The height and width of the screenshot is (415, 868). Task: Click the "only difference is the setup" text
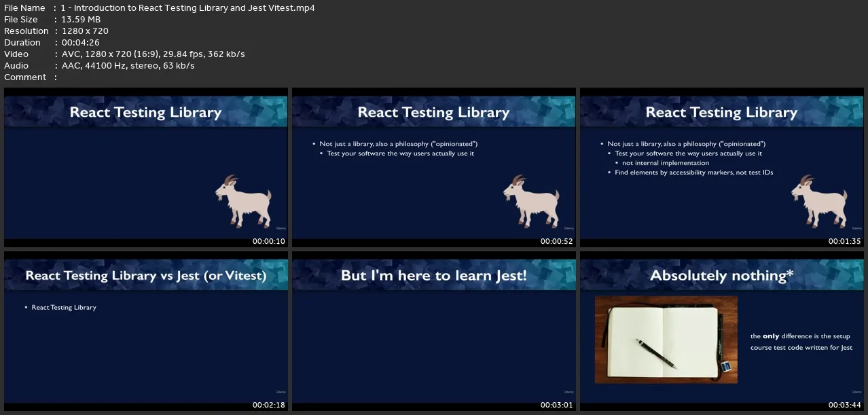pos(800,336)
